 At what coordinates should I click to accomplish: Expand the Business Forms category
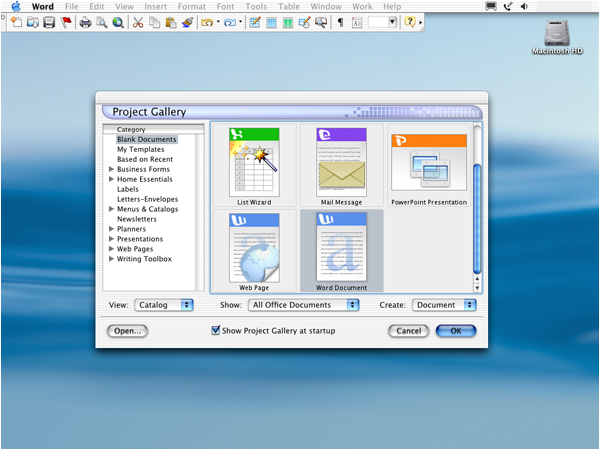[111, 169]
